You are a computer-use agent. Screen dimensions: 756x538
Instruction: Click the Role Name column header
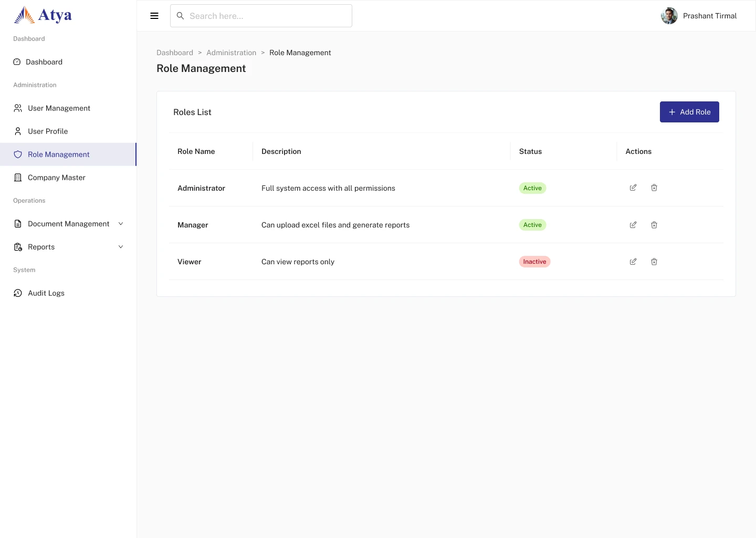(x=196, y=151)
